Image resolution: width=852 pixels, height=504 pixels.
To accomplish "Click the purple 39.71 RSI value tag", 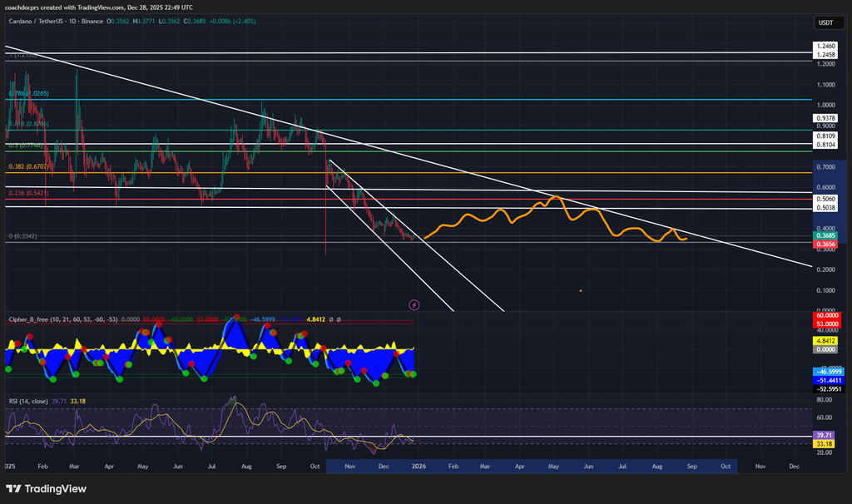I will (x=825, y=434).
